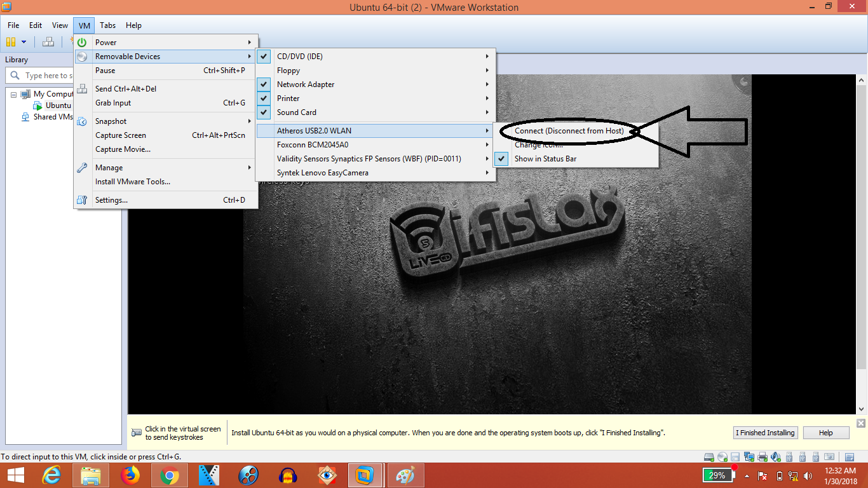Click the network adapter status bar icon
The width and height of the screenshot is (868, 488).
(748, 457)
